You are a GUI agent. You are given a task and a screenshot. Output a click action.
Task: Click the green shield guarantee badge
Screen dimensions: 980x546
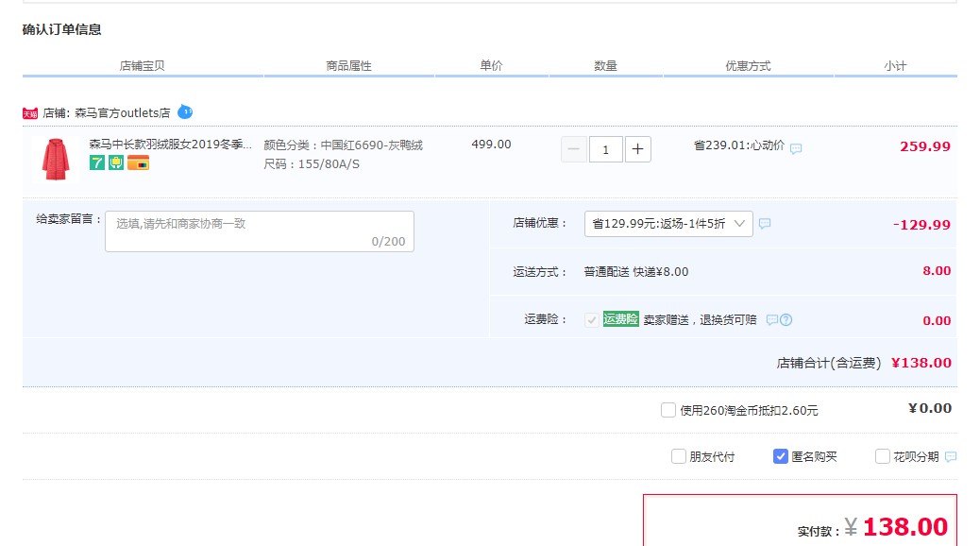pos(116,163)
